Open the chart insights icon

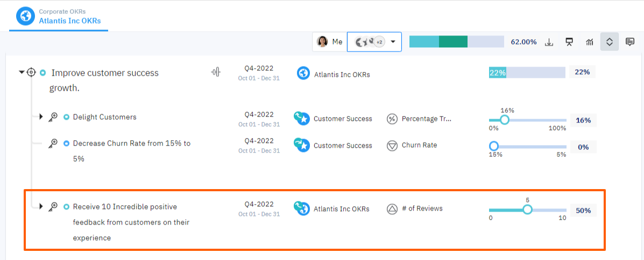tap(590, 42)
